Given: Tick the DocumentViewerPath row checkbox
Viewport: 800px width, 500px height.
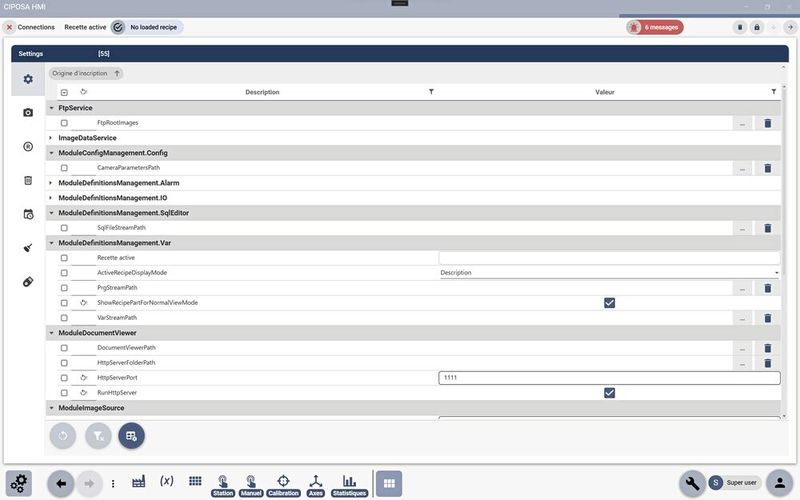Looking at the screenshot, I should 64,348.
